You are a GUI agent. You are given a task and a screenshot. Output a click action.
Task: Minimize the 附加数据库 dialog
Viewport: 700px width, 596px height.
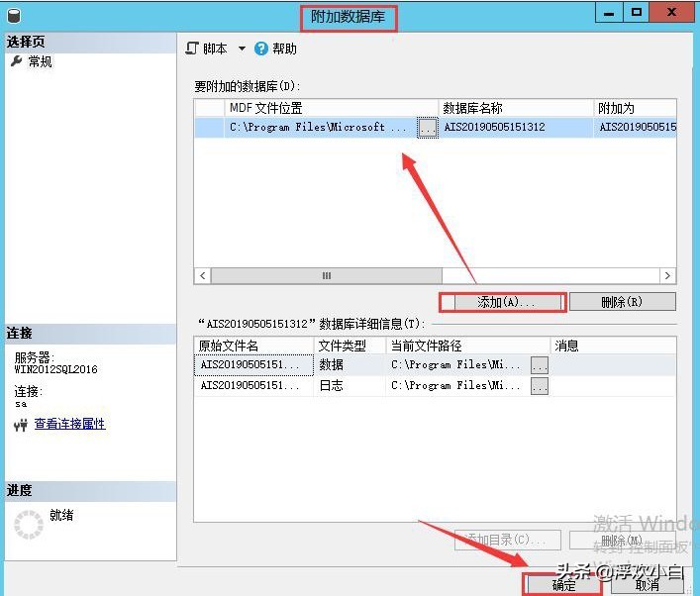(x=609, y=13)
